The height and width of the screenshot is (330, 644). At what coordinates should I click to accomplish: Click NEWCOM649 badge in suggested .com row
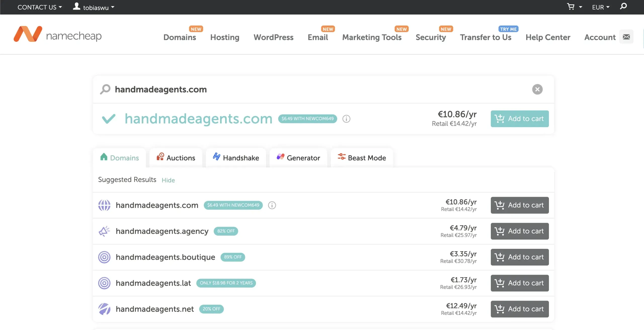pyautogui.click(x=233, y=205)
